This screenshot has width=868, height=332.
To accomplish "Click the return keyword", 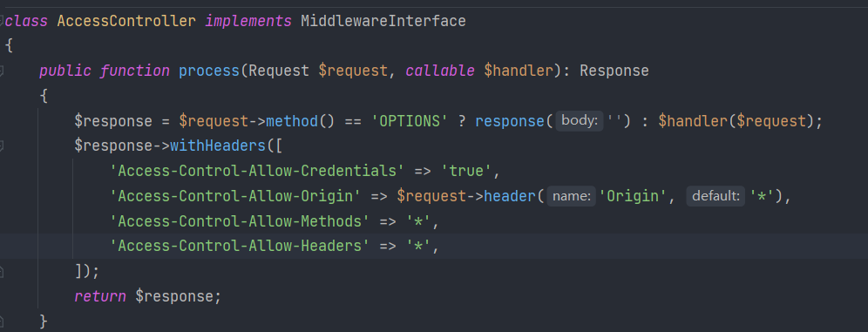I will coord(100,296).
